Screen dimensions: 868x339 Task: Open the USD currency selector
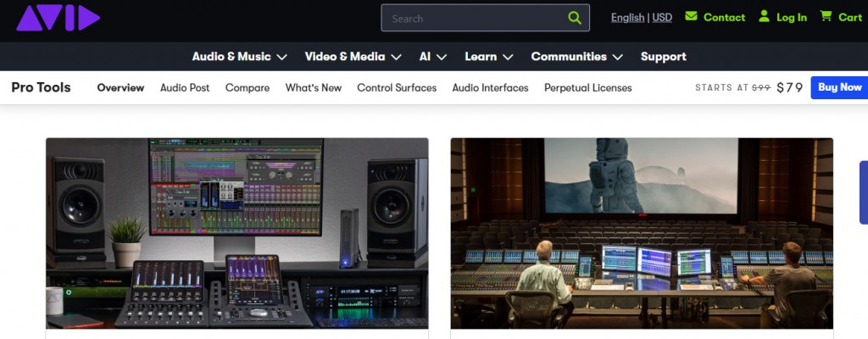click(662, 18)
